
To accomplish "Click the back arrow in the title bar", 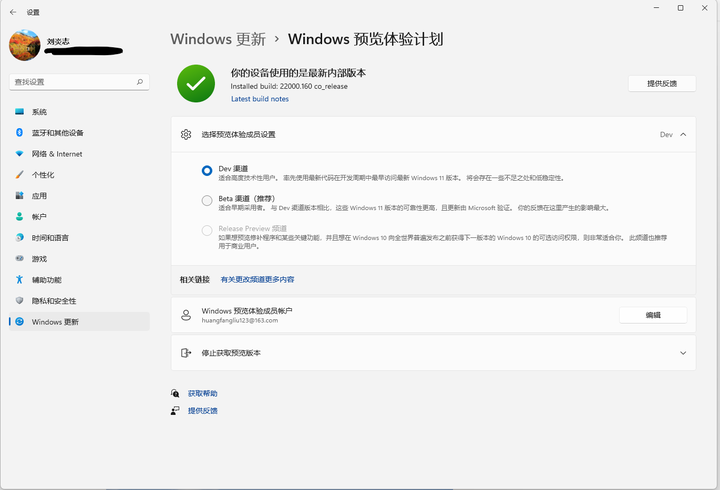I will (x=13, y=12).
